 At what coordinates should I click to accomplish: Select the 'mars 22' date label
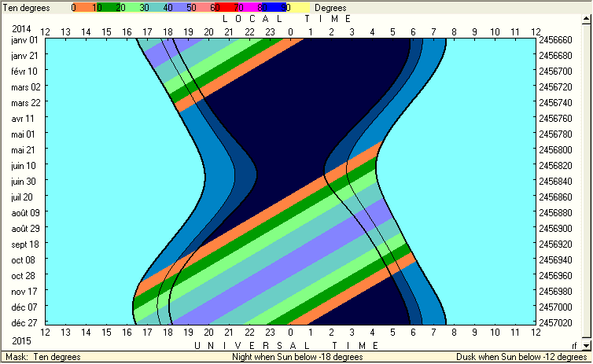26,103
